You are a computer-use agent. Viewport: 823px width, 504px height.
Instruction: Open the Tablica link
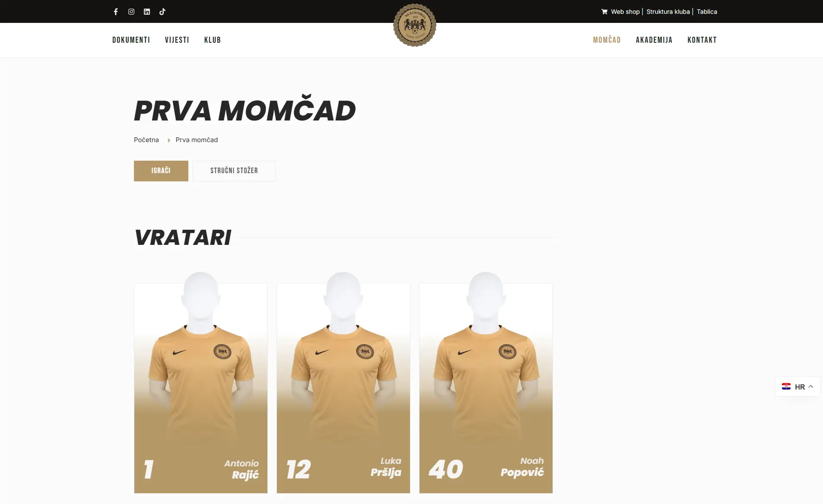707,12
